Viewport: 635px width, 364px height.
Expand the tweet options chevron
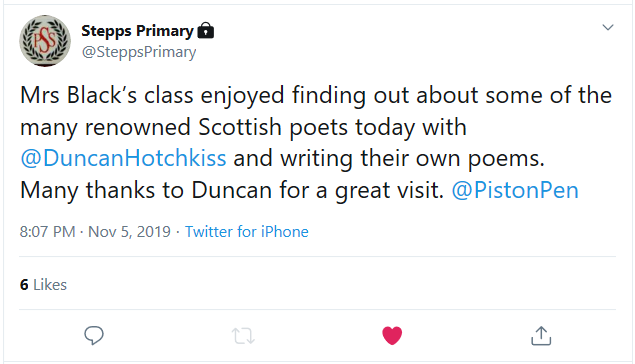pyautogui.click(x=607, y=28)
